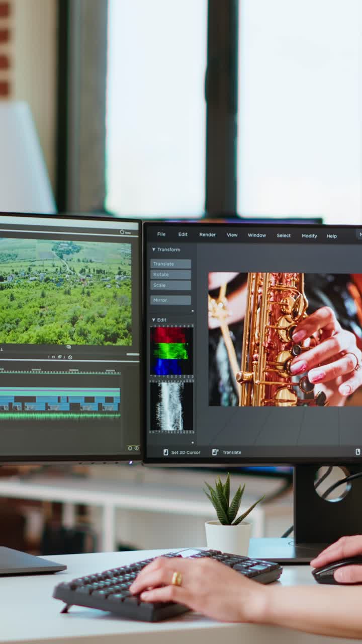Viewport: 362px width, 644px height.
Task: Open the Select menu
Action: [284, 235]
